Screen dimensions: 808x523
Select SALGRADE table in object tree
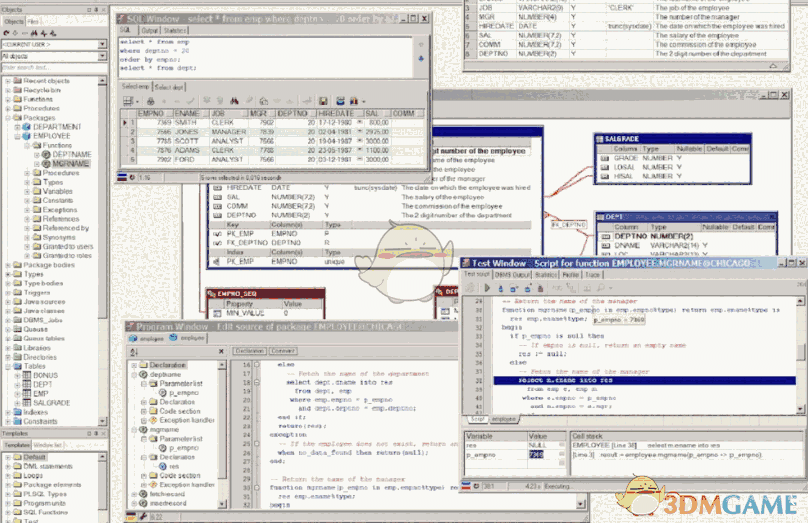pos(52,403)
